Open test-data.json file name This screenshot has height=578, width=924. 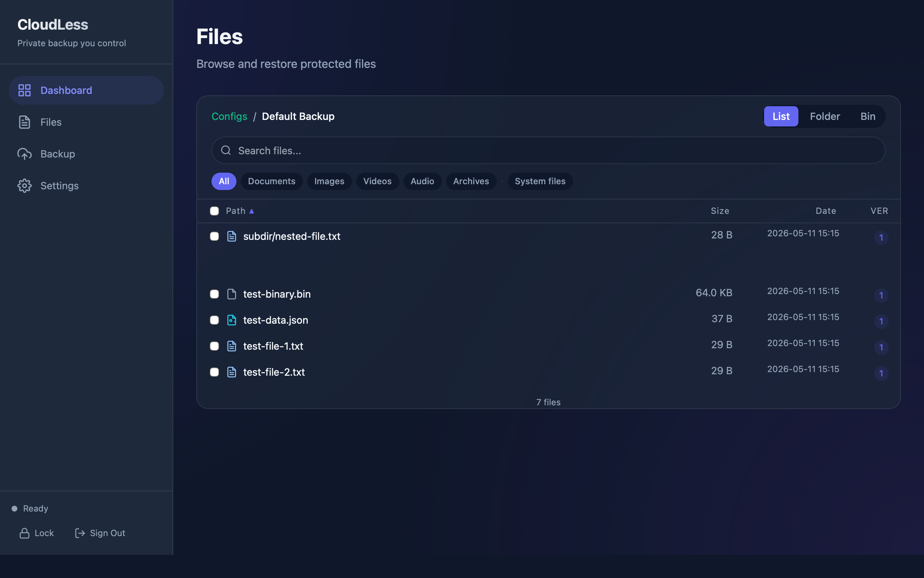pyautogui.click(x=276, y=320)
